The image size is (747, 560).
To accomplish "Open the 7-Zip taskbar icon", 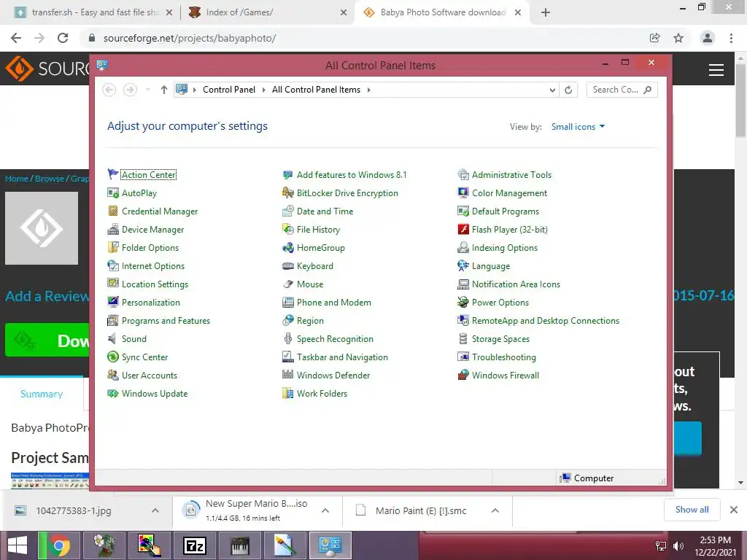I will coord(195,545).
